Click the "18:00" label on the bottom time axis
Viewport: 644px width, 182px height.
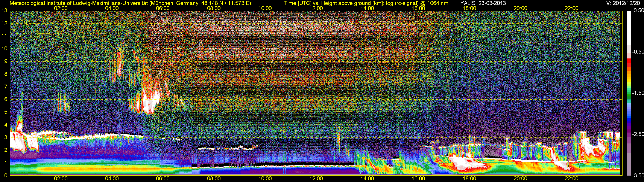click(x=469, y=179)
